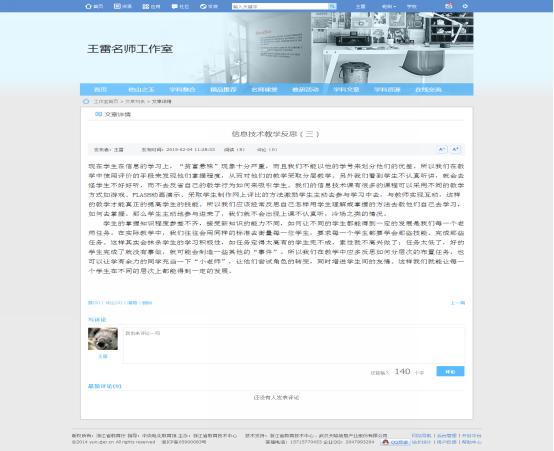Click the koala avatar thumbnail
This screenshot has width=554, height=451.
tap(103, 339)
